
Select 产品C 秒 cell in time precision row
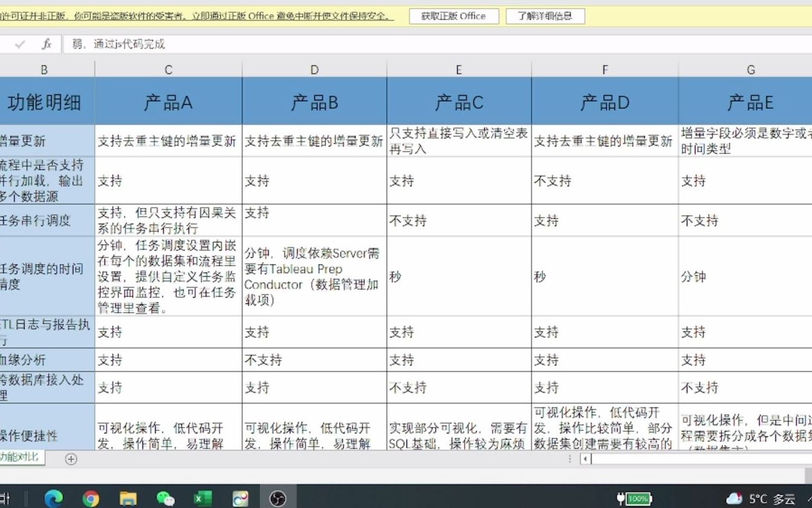pos(459,276)
